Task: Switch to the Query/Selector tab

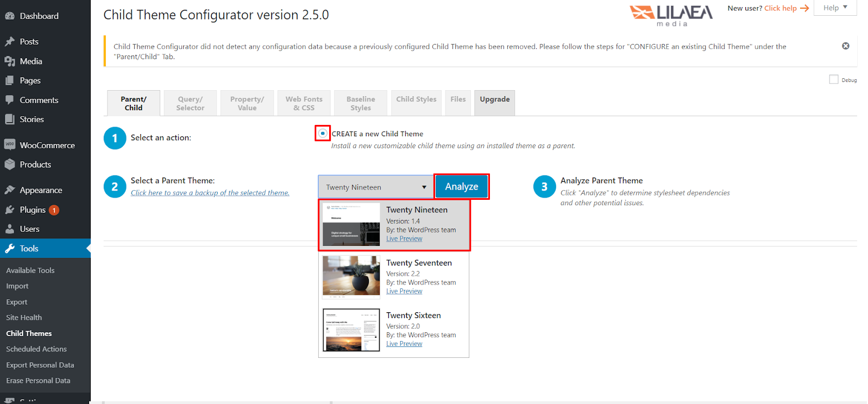Action: [x=190, y=103]
